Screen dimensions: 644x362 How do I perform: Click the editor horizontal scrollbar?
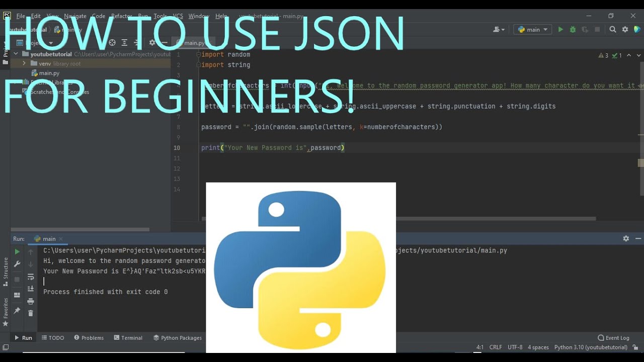pyautogui.click(x=398, y=219)
